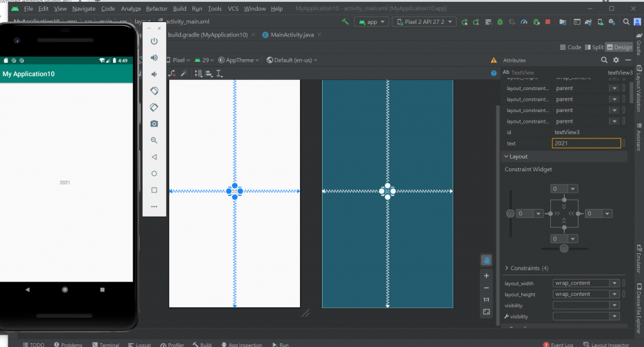Take emulator screenshot with camera icon
The width and height of the screenshot is (644, 347).
click(x=154, y=124)
